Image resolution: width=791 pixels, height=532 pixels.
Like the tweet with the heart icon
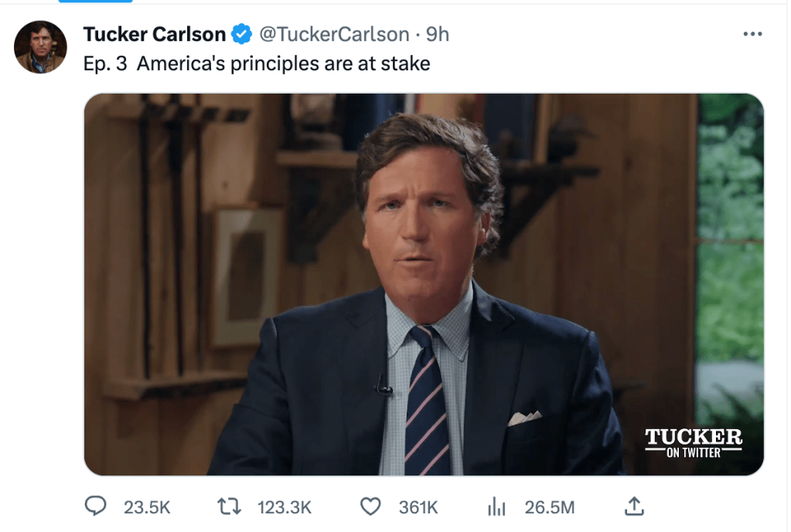tap(371, 506)
